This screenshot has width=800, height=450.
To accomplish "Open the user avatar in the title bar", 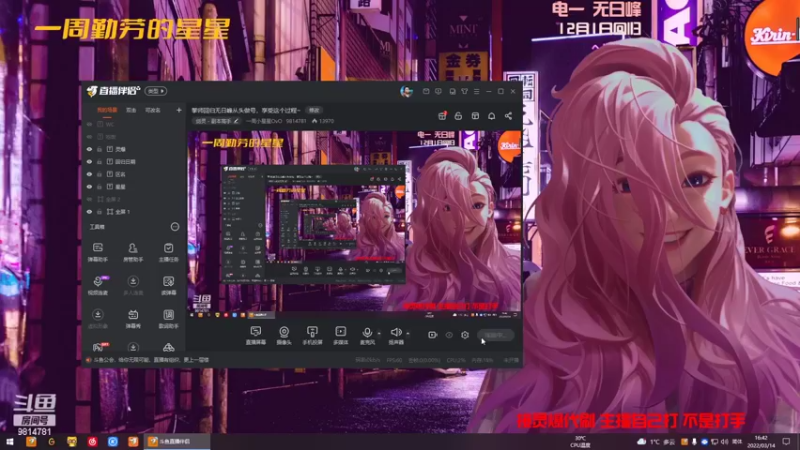I will click(406, 91).
